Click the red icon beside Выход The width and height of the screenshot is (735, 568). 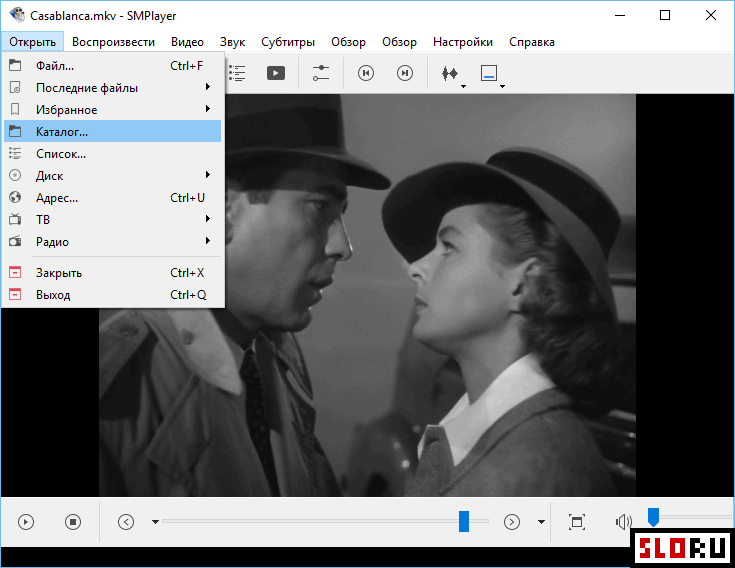tap(15, 294)
